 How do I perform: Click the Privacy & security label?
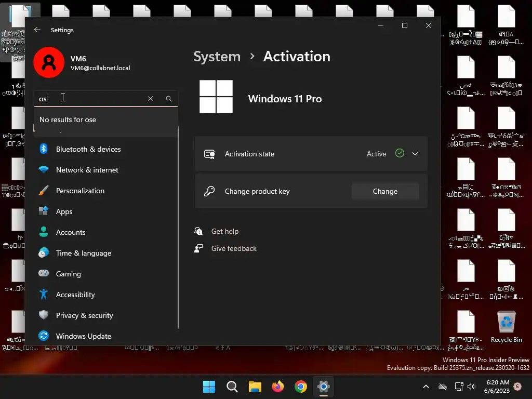tap(85, 315)
